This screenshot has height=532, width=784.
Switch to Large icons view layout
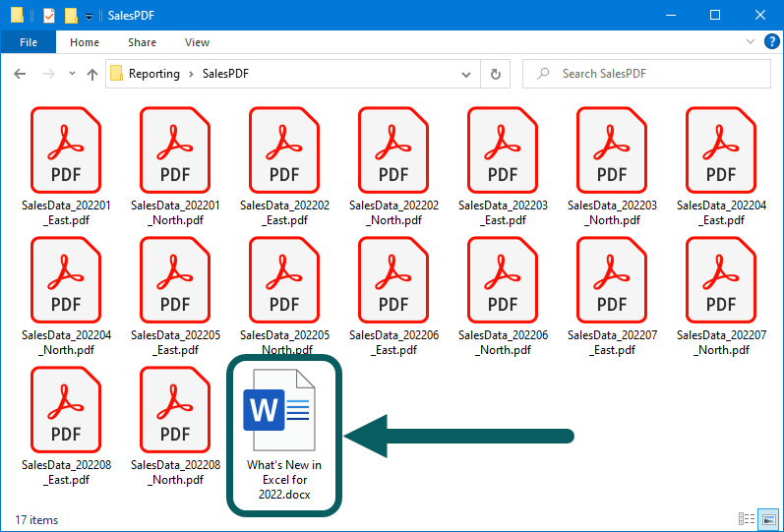(x=766, y=519)
